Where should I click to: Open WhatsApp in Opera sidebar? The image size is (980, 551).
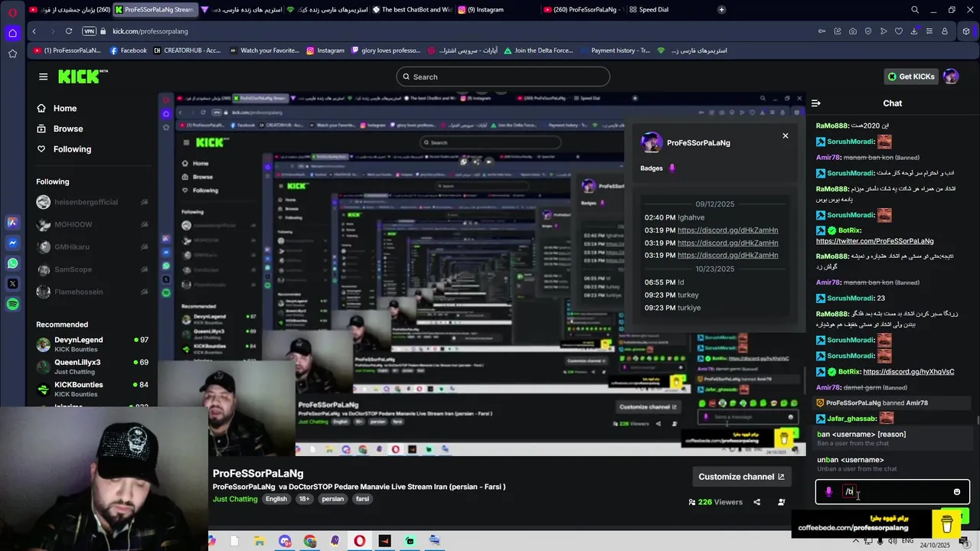coord(13,263)
